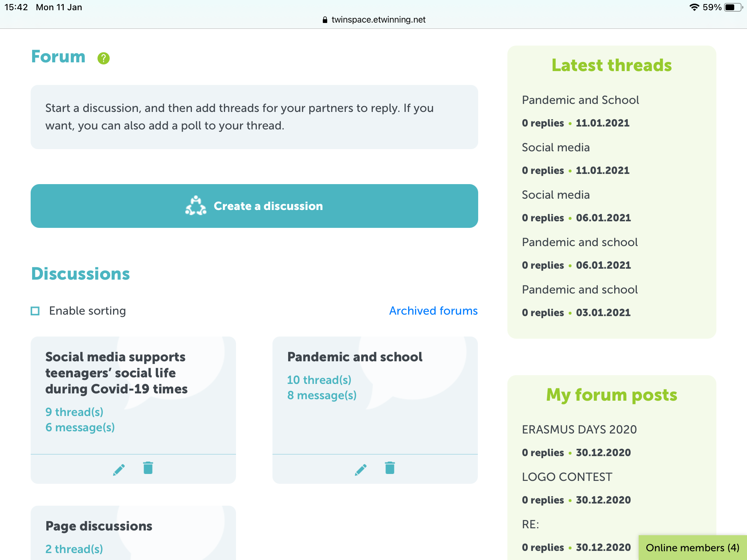Tap the twinspace.etwinning.net address bar
Viewport: 747px width, 560px height.
[x=378, y=20]
